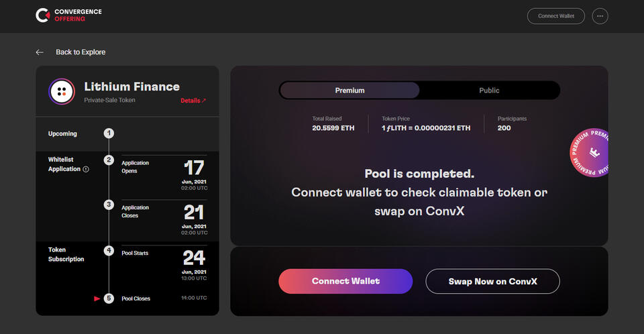Click Connect Wallet in the header
Image resolution: width=644 pixels, height=334 pixels.
(555, 16)
